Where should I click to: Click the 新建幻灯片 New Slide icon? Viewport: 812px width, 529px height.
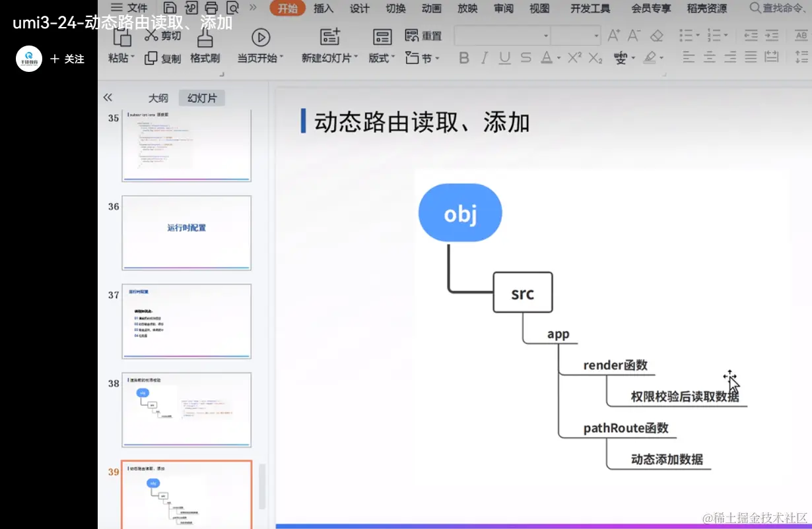pos(330,36)
